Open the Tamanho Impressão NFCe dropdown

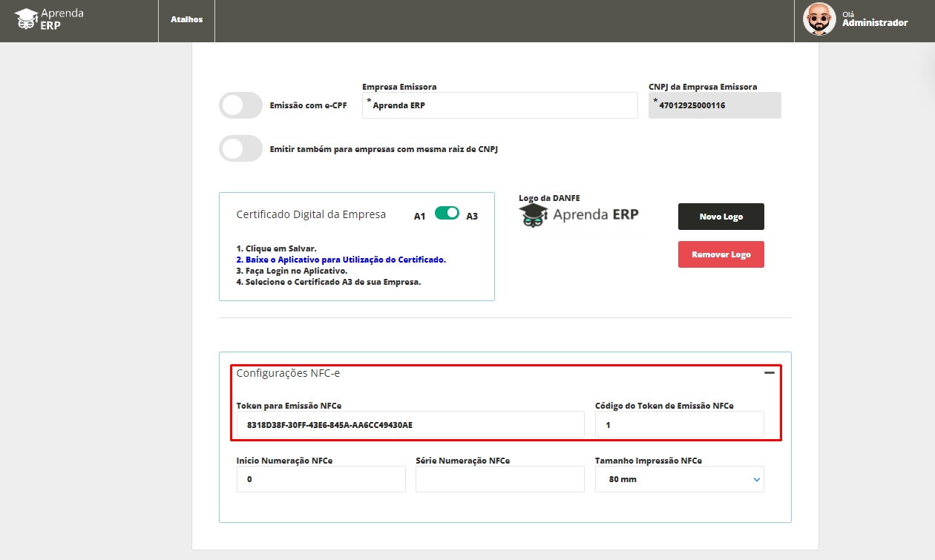679,479
